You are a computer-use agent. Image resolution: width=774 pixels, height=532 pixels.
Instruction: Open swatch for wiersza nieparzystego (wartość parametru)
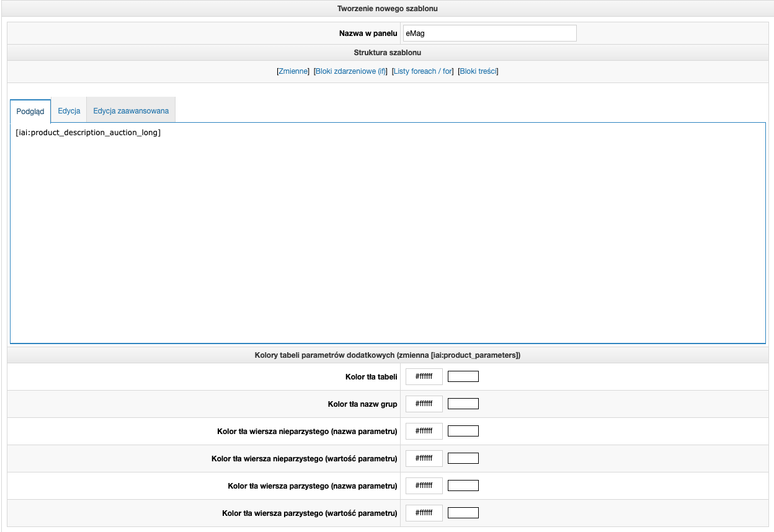pyautogui.click(x=463, y=458)
